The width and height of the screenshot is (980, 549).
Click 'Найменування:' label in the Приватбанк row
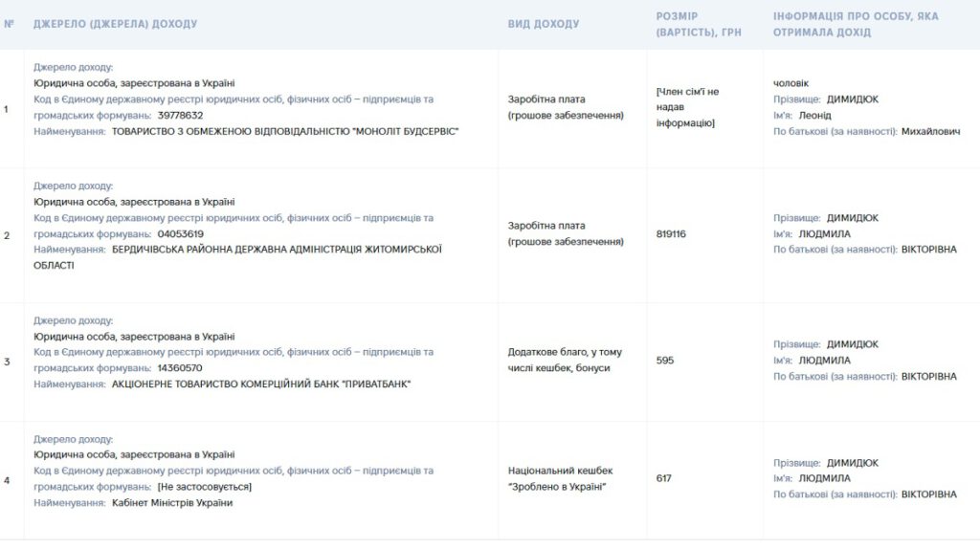click(69, 384)
